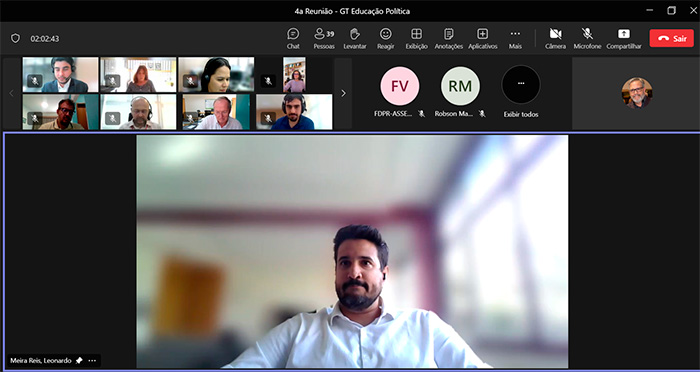Click the main speaker video feed
This screenshot has height=372, width=700.
click(x=352, y=251)
